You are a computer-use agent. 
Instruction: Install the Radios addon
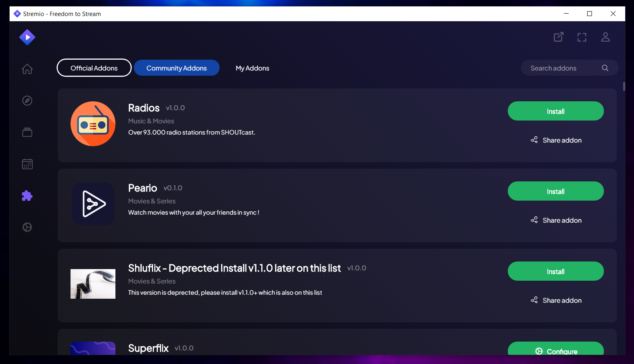point(556,111)
